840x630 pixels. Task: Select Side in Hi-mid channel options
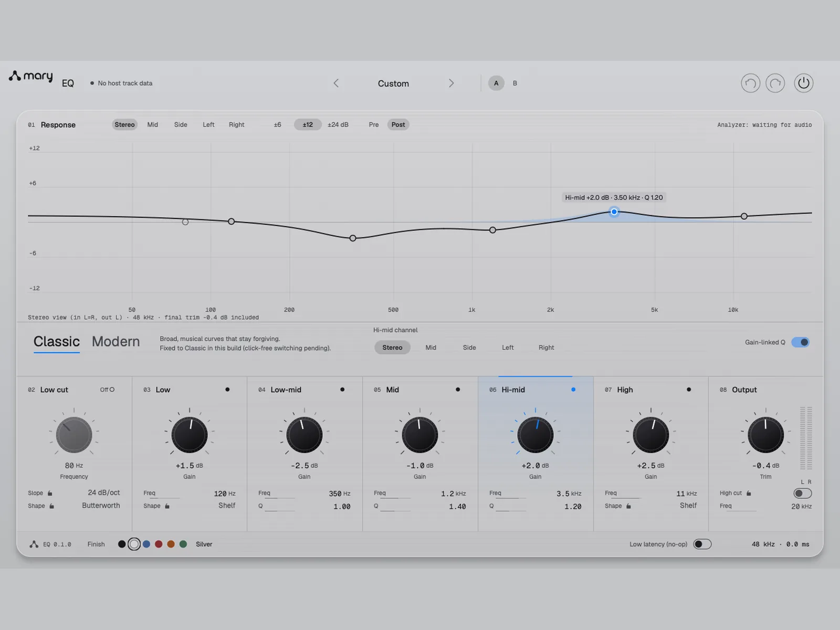(x=469, y=348)
